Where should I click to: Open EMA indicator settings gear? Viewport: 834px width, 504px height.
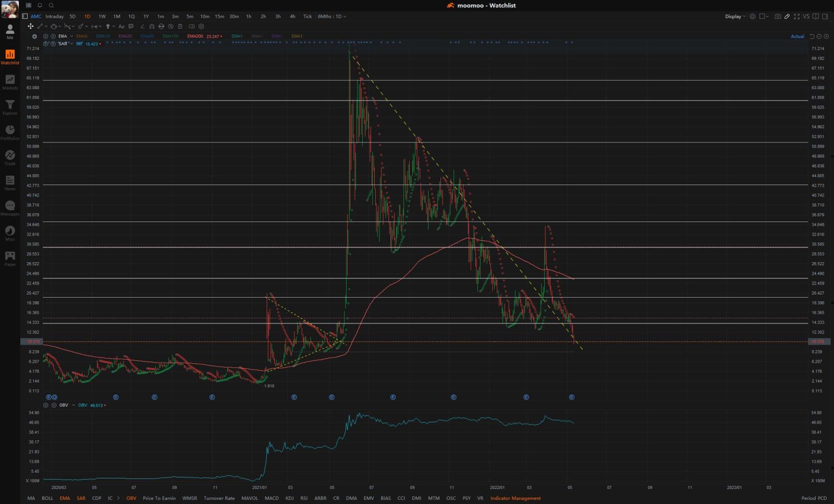(x=46, y=36)
